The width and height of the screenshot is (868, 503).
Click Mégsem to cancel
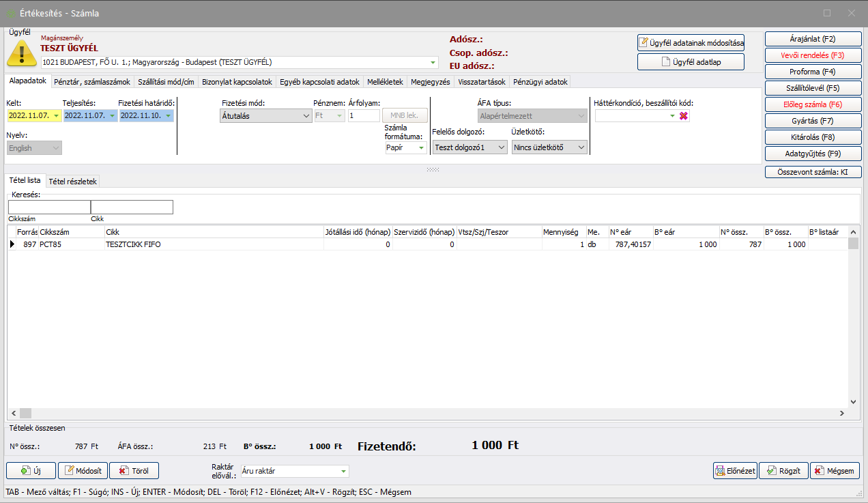(x=835, y=470)
